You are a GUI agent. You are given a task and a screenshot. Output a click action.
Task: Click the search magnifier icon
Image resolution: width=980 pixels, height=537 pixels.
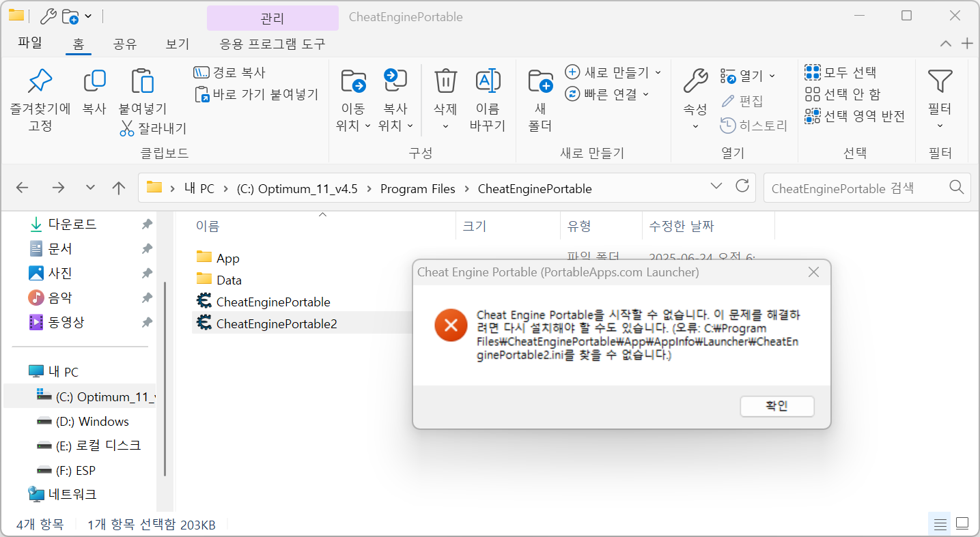957,188
